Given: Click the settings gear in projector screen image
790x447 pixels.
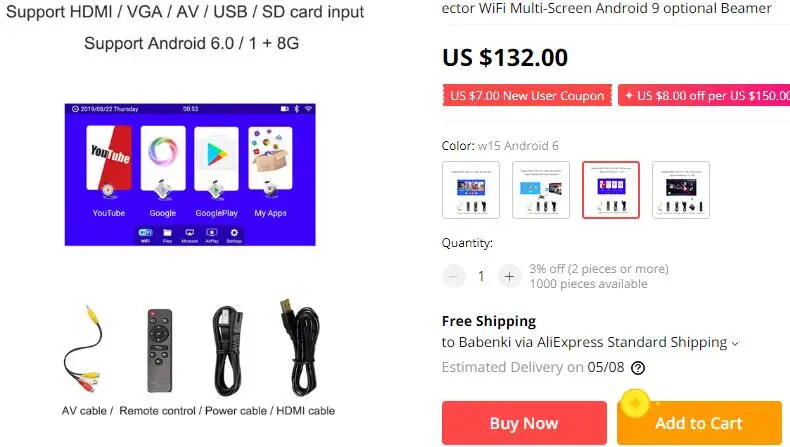Looking at the screenshot, I should 234,233.
